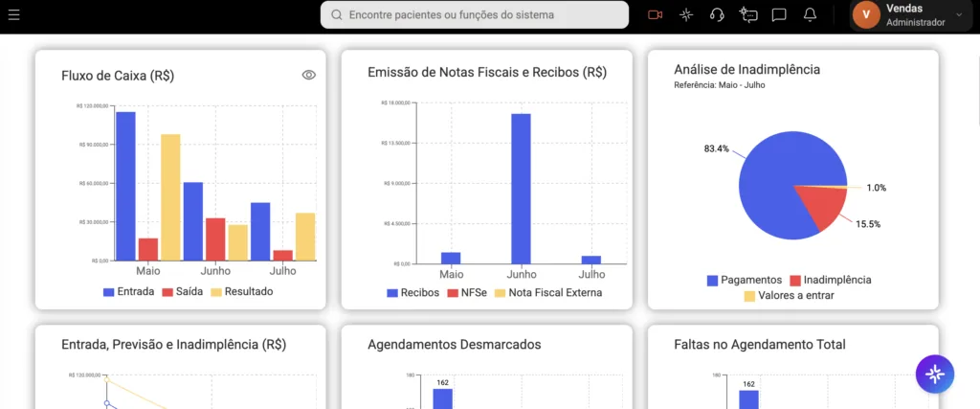The image size is (980, 409).
Task: Click Análise de Inadimplência title
Action: [747, 69]
